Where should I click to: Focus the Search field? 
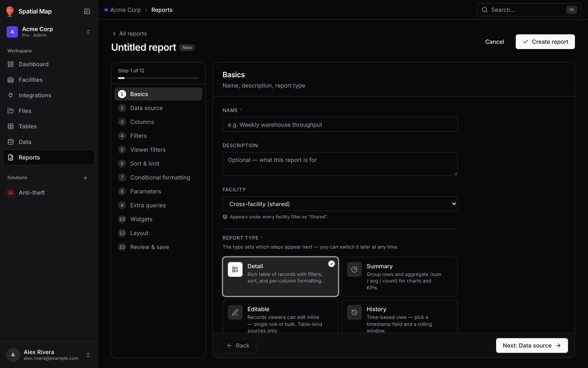point(529,10)
